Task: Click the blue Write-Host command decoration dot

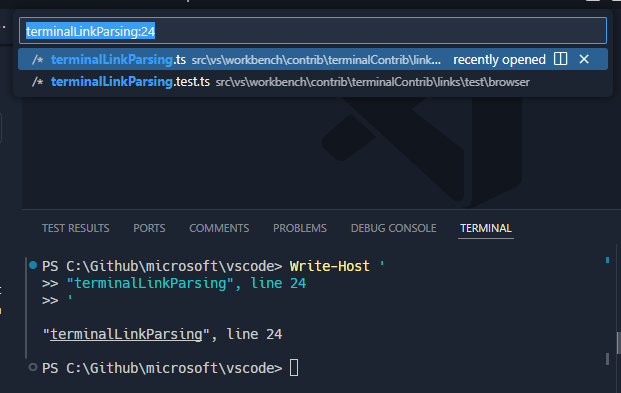Action: [x=33, y=265]
